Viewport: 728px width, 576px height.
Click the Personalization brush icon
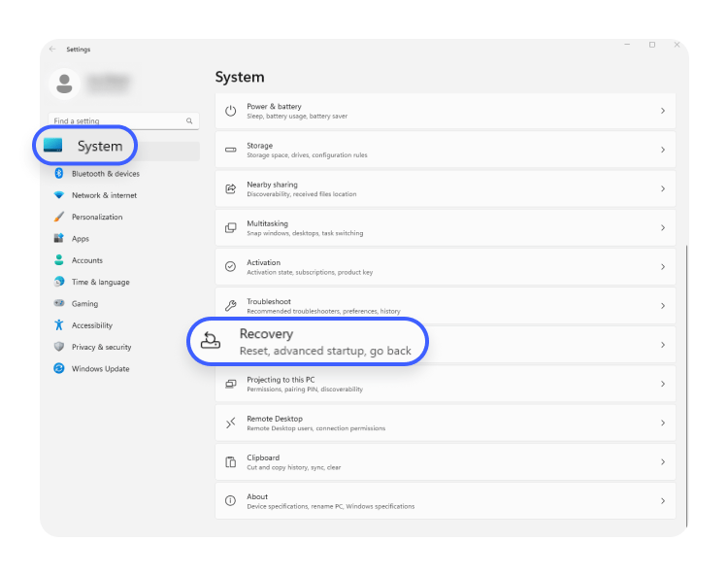point(59,217)
